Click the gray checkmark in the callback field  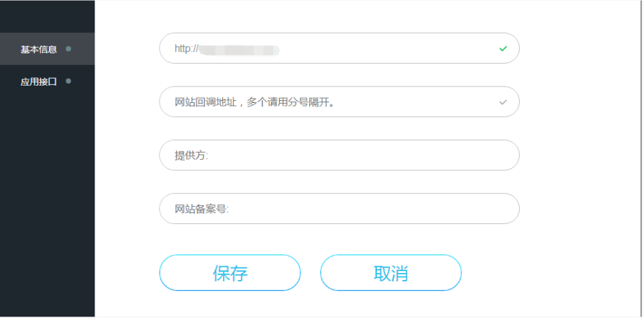tap(503, 102)
